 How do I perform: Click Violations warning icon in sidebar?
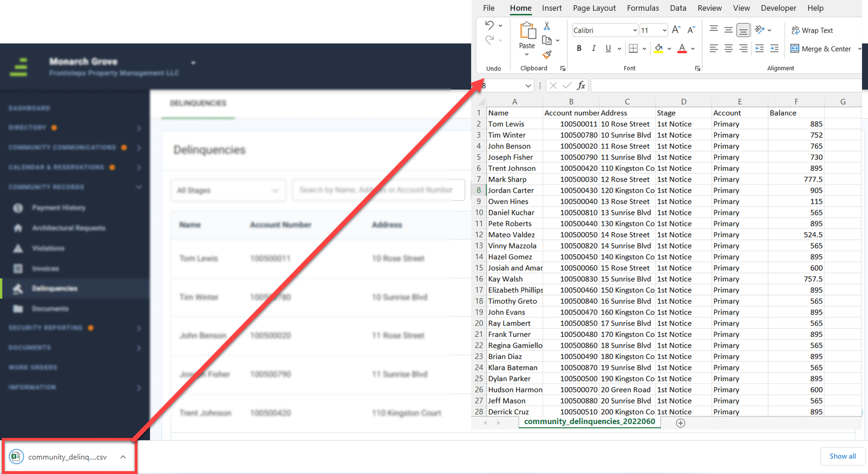[x=18, y=248]
